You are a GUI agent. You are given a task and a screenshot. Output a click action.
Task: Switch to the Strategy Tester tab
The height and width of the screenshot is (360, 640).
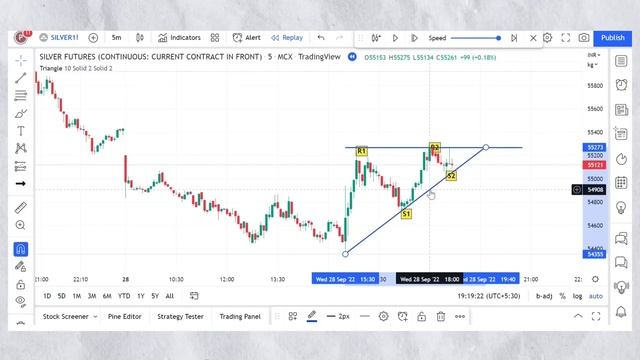pos(180,316)
